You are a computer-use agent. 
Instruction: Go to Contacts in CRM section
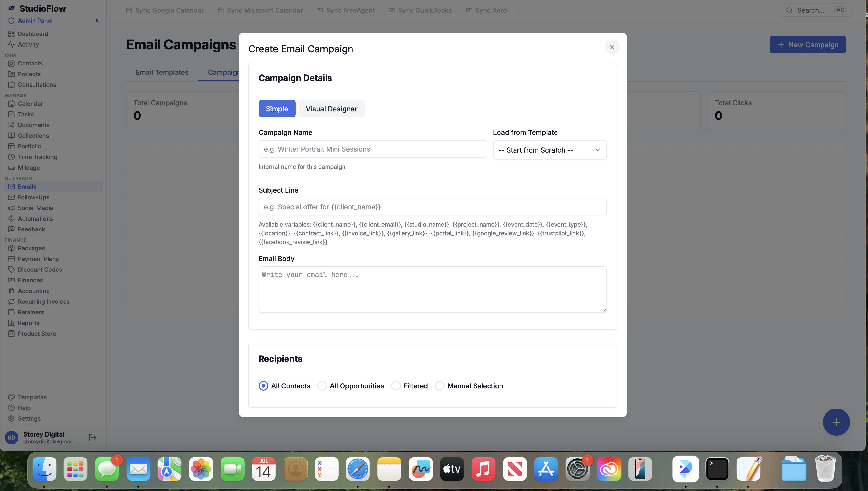point(30,63)
